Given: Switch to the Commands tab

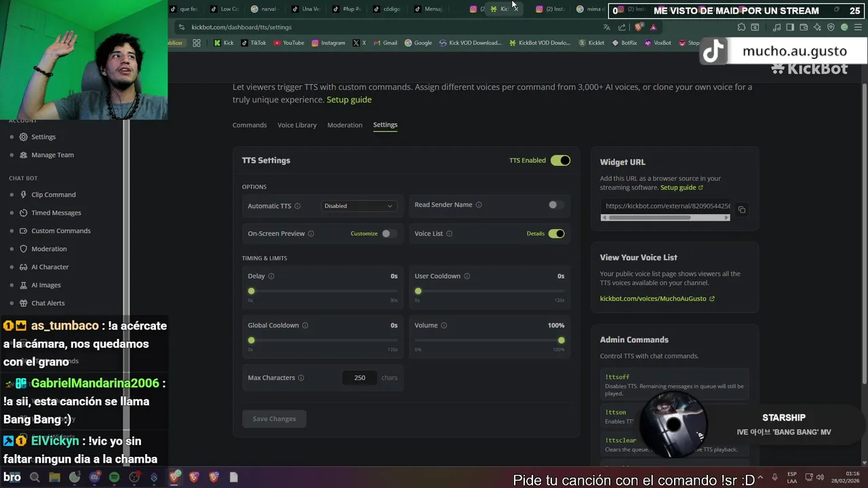Looking at the screenshot, I should coord(250,125).
